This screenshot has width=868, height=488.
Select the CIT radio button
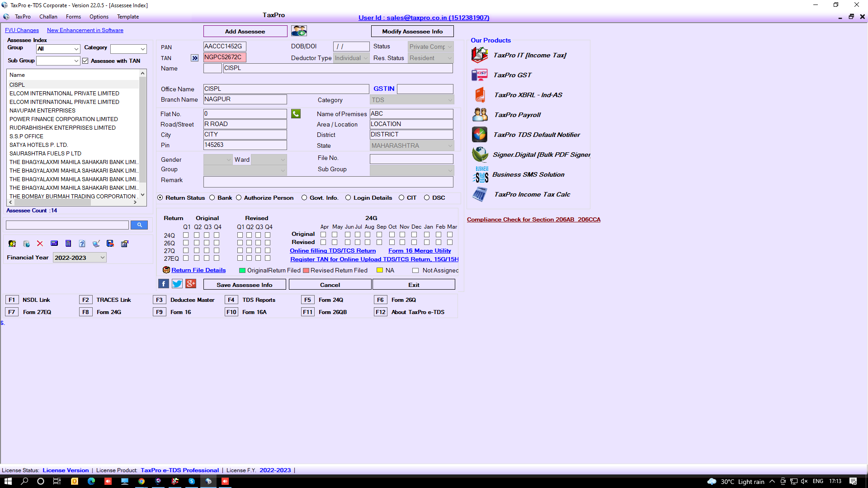(x=401, y=198)
